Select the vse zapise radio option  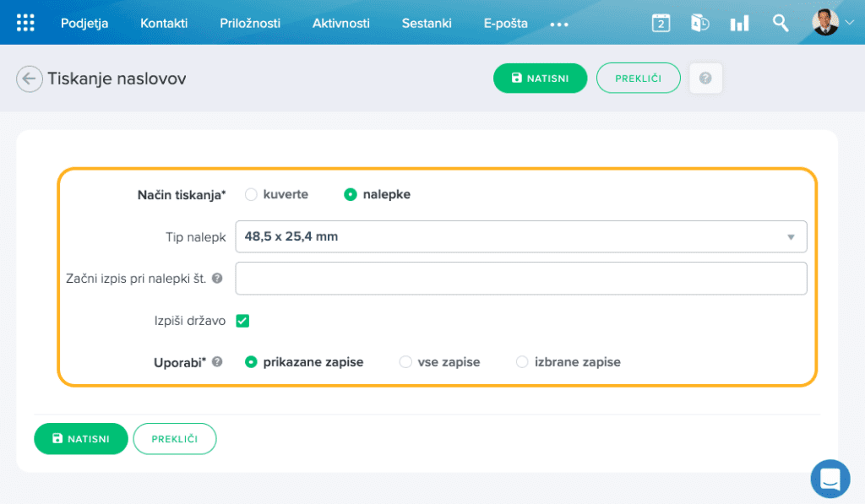[405, 362]
